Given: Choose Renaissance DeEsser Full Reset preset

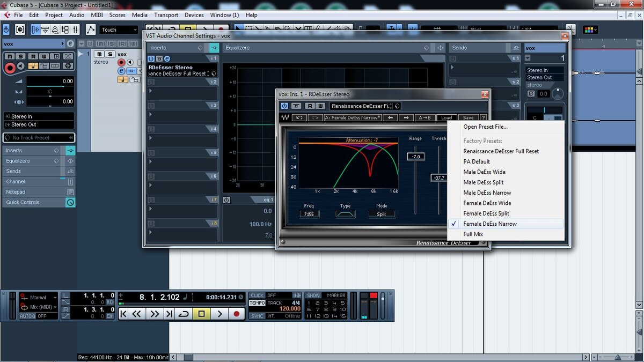Looking at the screenshot, I should [501, 151].
